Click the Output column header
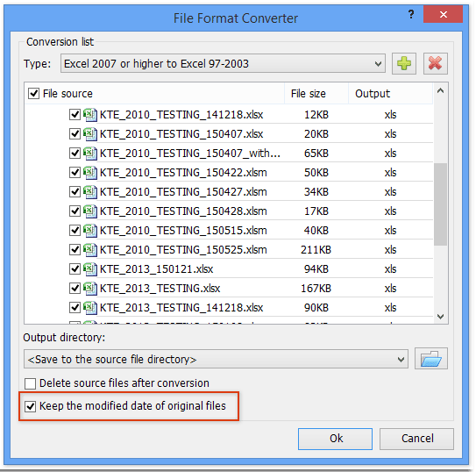 click(x=390, y=94)
